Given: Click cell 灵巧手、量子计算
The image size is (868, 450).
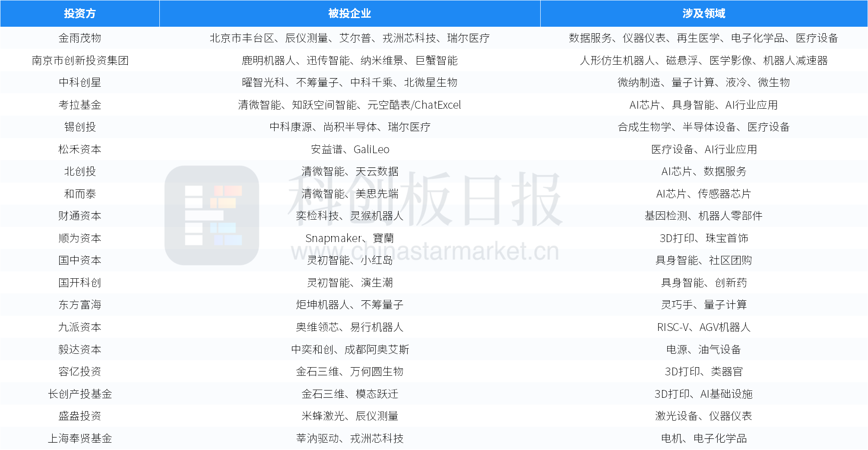Looking at the screenshot, I should click(704, 305).
